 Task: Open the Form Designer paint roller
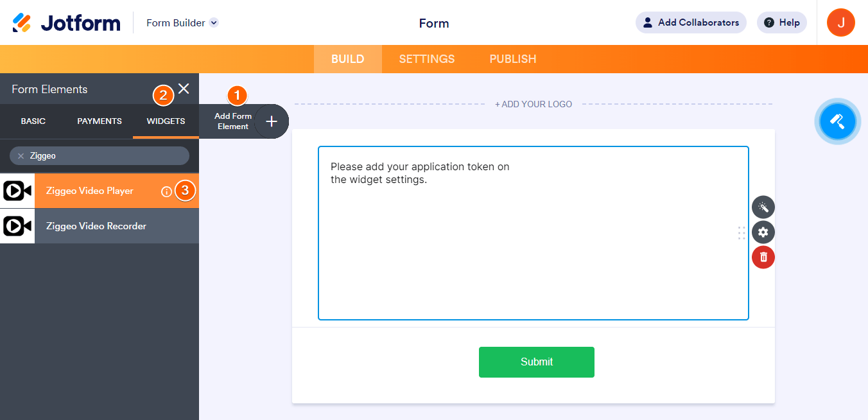tap(838, 121)
